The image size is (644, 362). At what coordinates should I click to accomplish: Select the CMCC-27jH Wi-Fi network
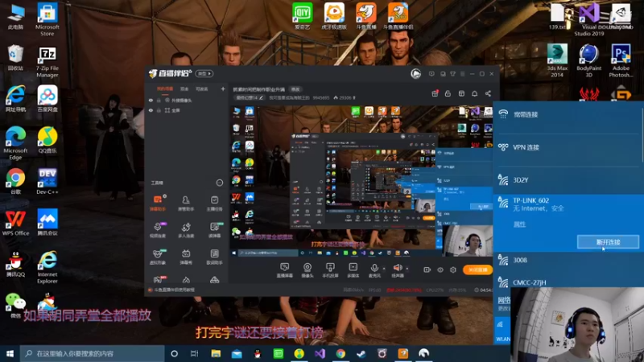point(568,282)
